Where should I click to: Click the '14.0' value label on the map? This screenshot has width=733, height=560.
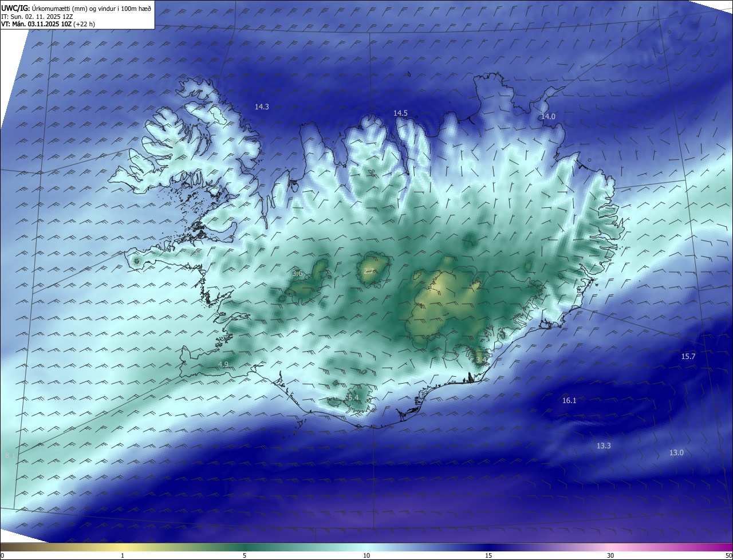click(548, 116)
